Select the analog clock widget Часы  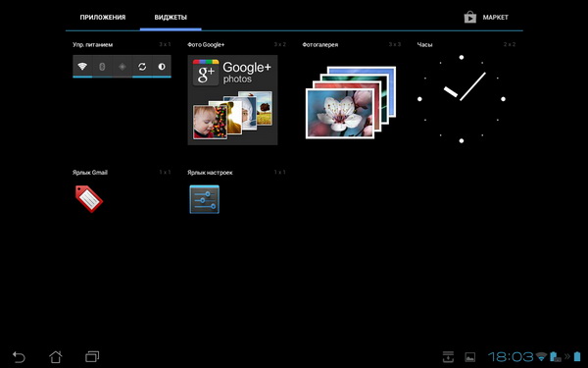[x=462, y=99]
